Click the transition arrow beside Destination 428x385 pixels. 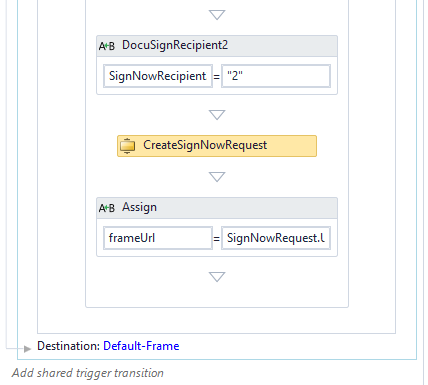tap(28, 349)
